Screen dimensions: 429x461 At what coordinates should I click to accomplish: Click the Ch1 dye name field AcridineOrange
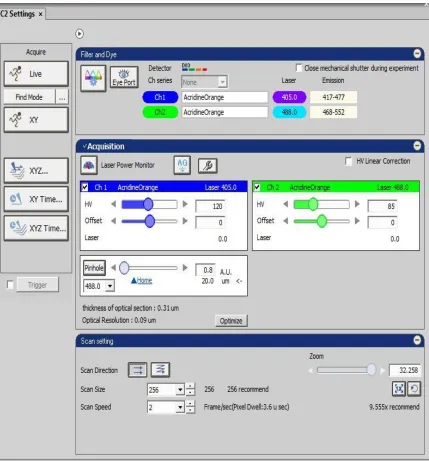tap(225, 97)
